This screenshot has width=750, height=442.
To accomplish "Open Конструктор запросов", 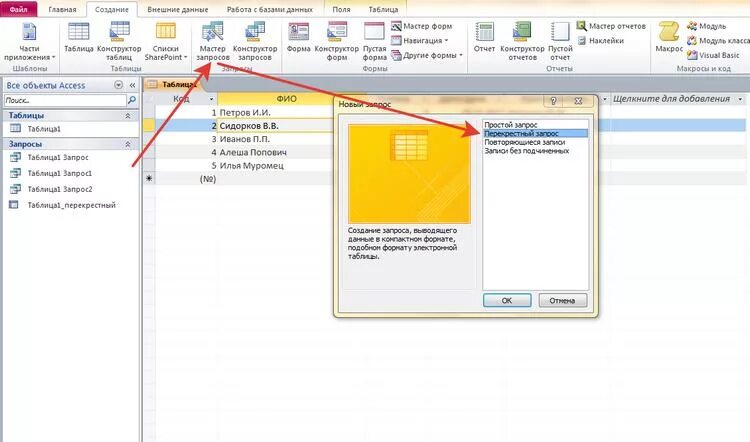I will click(255, 42).
